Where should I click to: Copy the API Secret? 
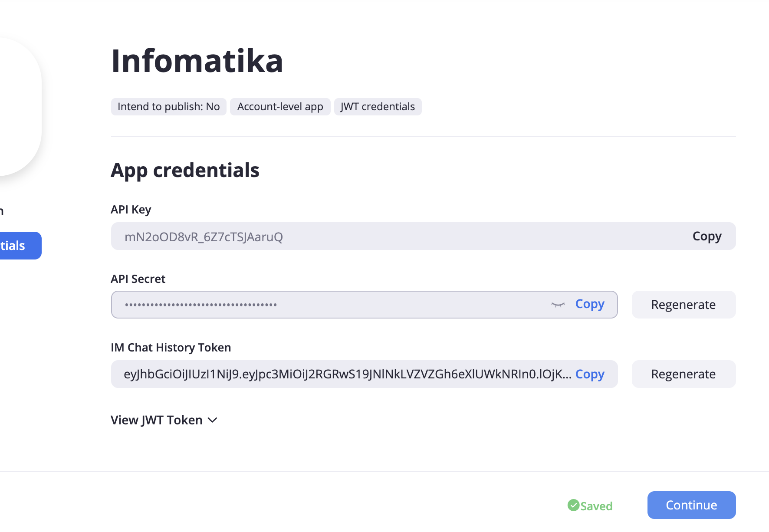coord(590,305)
